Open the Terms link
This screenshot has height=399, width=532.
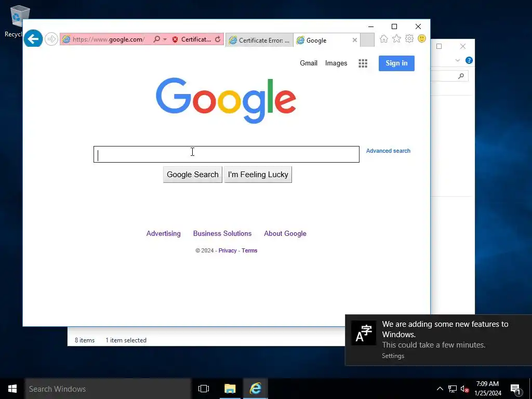(249, 250)
